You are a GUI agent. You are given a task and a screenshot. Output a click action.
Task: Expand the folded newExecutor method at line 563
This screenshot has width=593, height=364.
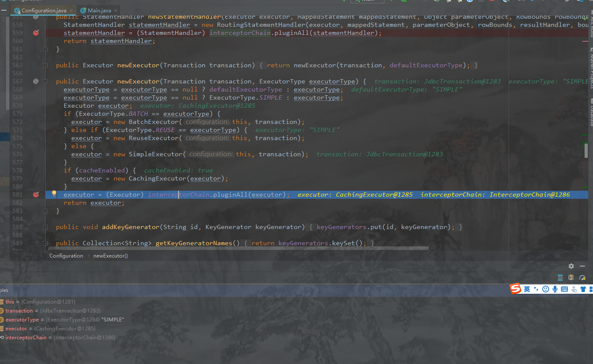point(45,65)
